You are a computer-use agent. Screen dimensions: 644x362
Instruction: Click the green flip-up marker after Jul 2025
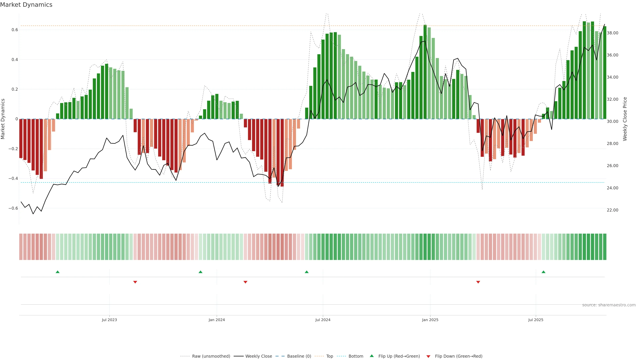coord(544,272)
